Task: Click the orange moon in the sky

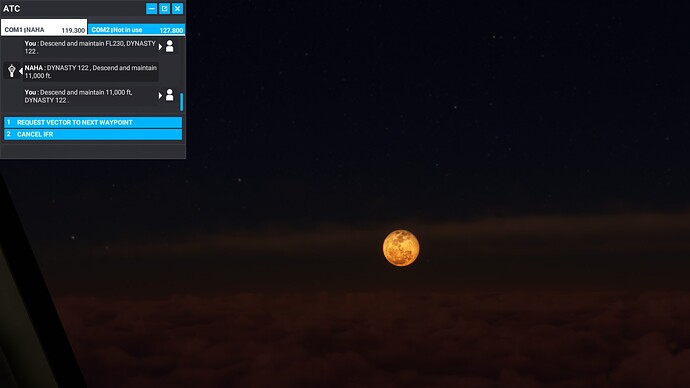Action: point(401,248)
